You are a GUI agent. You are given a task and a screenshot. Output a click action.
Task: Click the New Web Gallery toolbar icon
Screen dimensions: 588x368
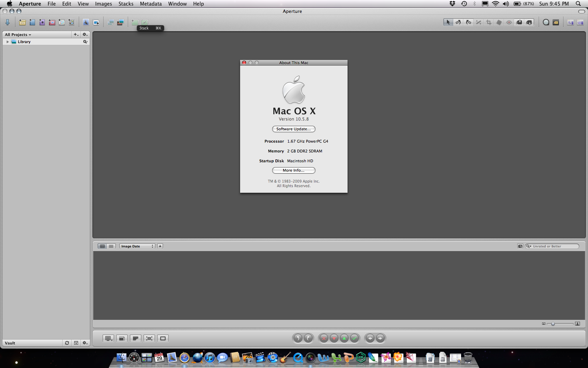pyautogui.click(x=71, y=22)
